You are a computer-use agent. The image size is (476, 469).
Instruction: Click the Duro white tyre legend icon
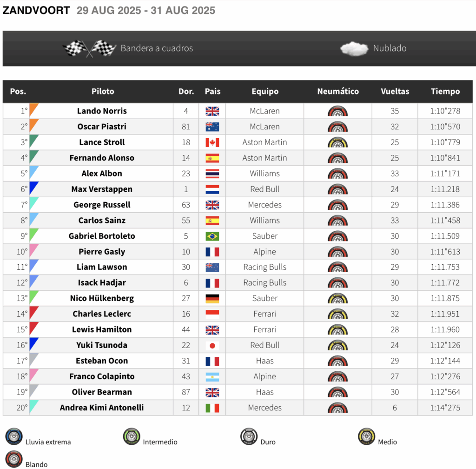pyautogui.click(x=249, y=436)
